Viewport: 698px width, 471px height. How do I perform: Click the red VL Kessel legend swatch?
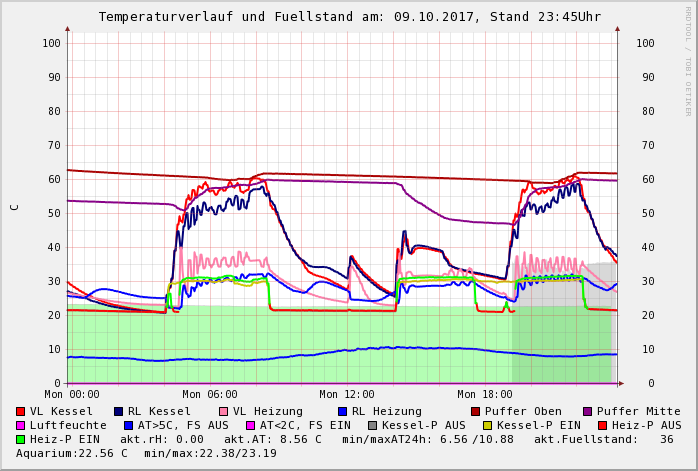(21, 411)
